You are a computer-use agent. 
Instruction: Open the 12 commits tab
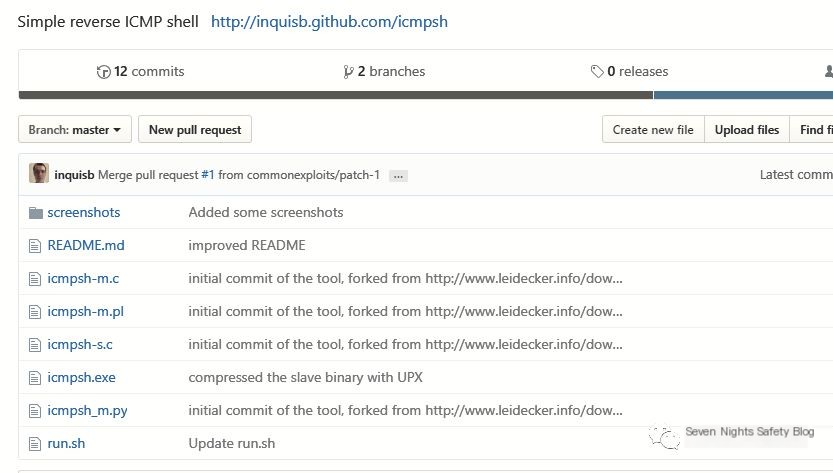(140, 72)
